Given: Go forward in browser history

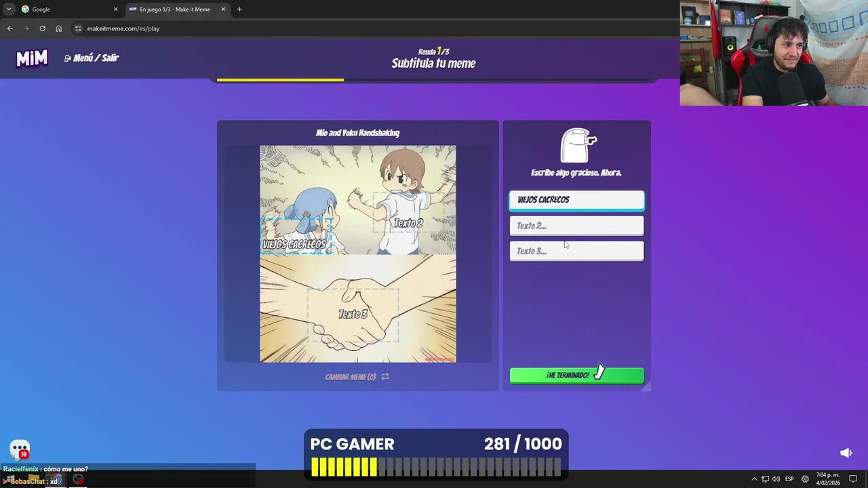Looking at the screenshot, I should [26, 28].
